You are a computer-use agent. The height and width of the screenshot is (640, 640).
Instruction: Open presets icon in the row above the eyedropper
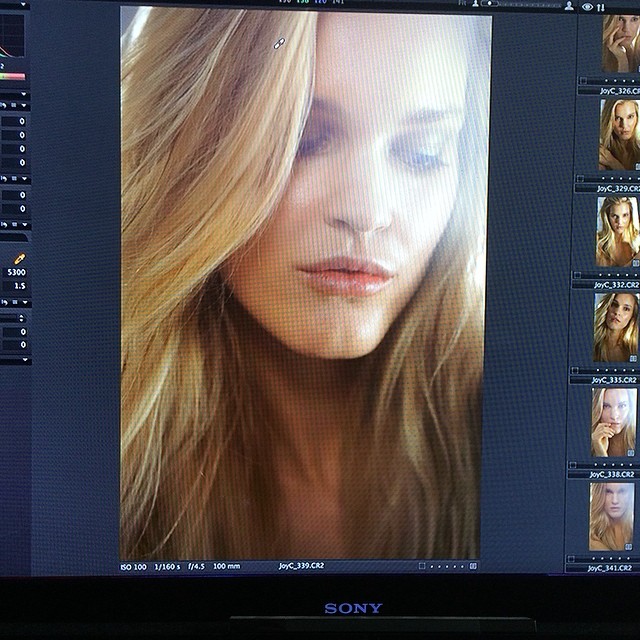click(14, 224)
